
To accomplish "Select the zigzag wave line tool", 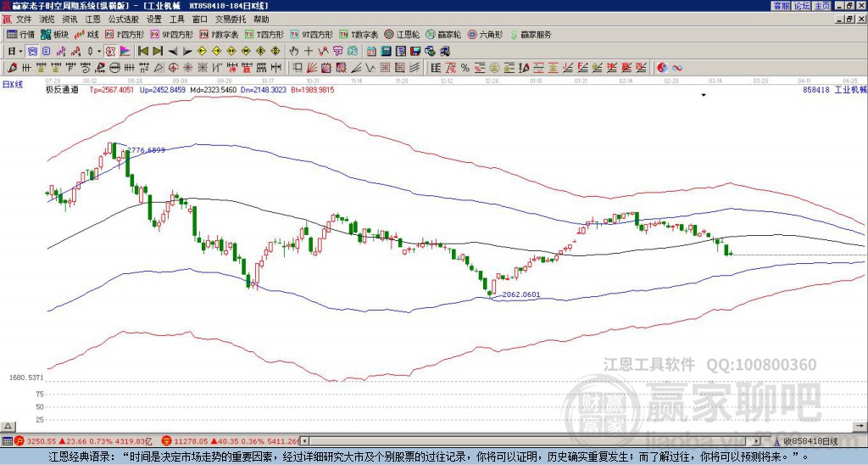I will click(x=370, y=68).
